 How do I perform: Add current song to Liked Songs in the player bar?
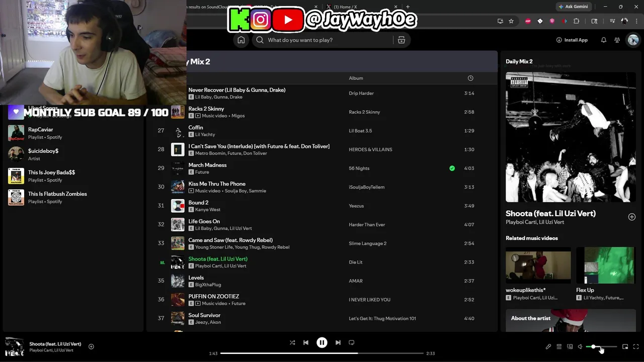91,346
